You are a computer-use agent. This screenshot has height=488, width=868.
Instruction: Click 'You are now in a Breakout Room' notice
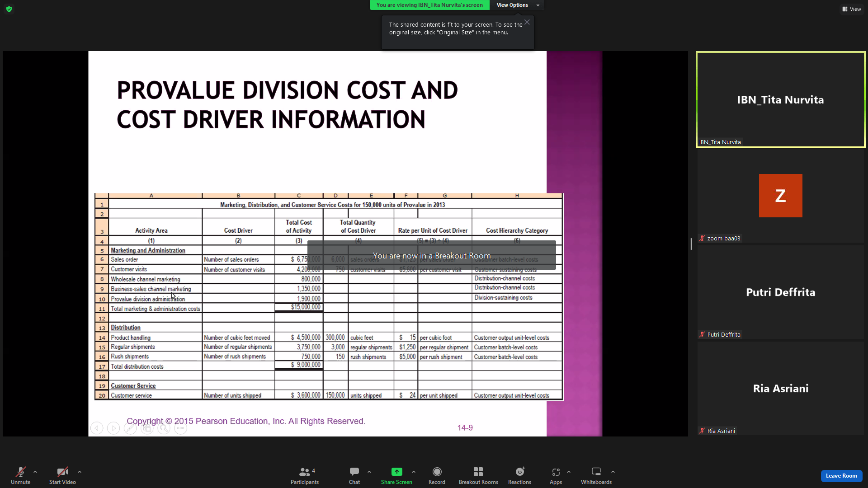click(432, 256)
